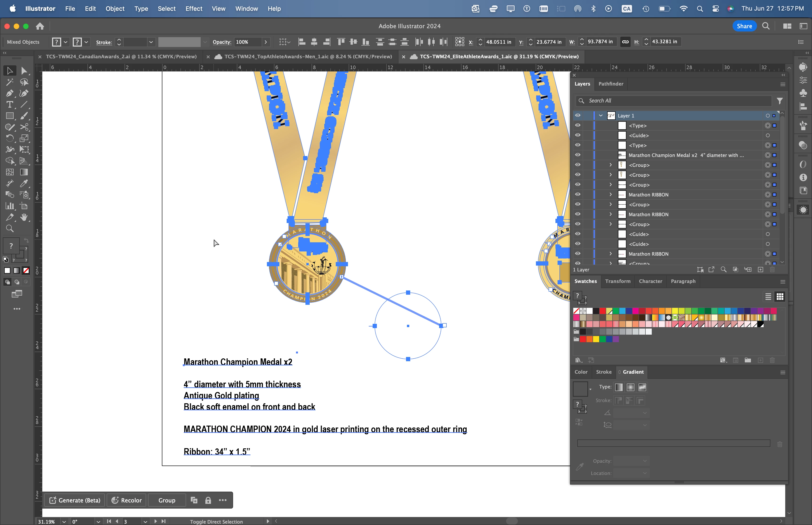Open the Opacity dropdown arrow
Screen dimensions: 812x525
coord(266,42)
